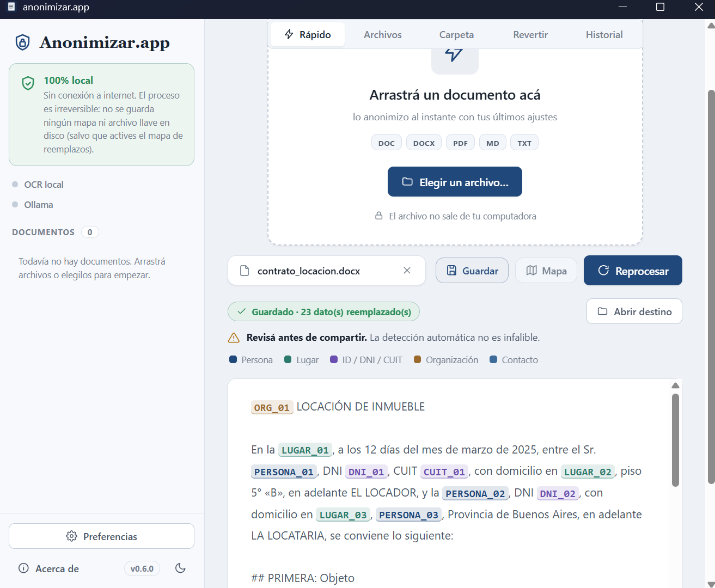
Task: Click the LUGAR_02 tag
Action: 588,472
